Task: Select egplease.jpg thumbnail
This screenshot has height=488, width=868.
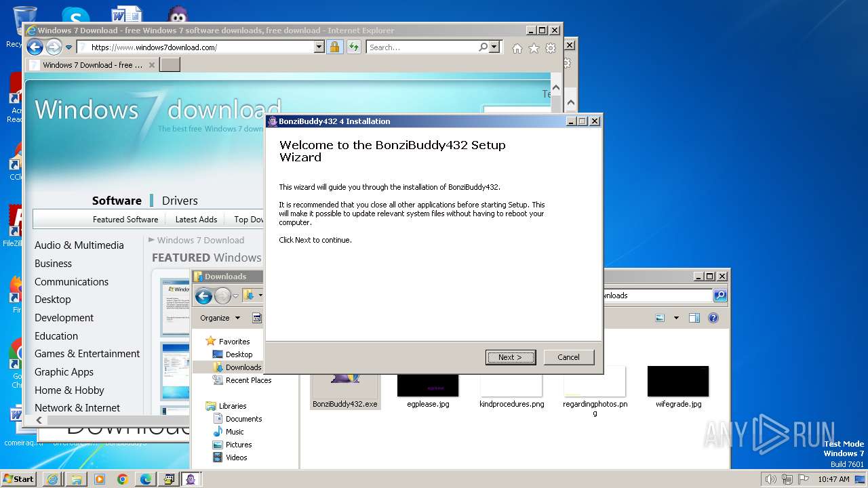Action: coord(428,388)
